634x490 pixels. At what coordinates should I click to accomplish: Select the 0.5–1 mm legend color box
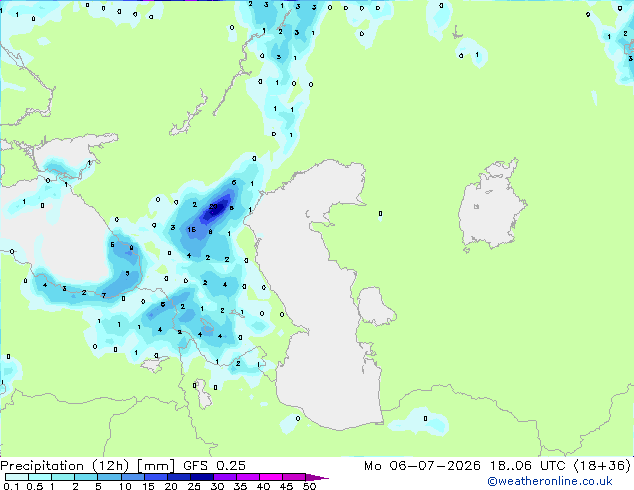pyautogui.click(x=40, y=477)
